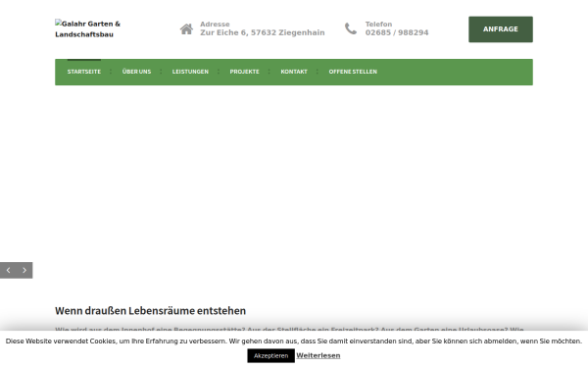The image size is (588, 368).
Task: Click the cookie notice text
Action: pos(294,341)
